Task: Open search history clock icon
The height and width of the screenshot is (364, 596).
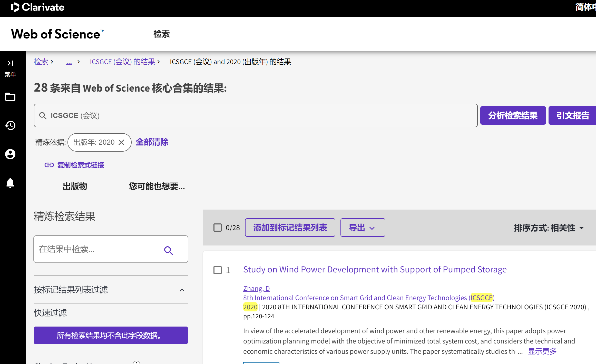Action: point(10,125)
